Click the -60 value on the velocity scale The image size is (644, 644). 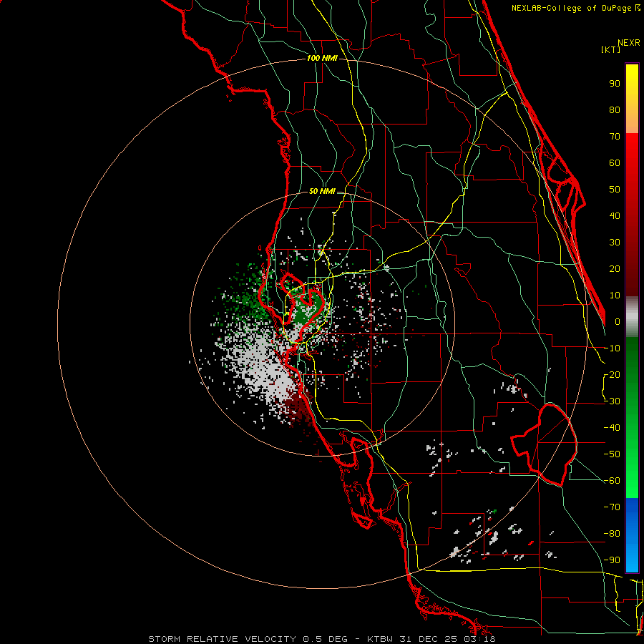[612, 481]
